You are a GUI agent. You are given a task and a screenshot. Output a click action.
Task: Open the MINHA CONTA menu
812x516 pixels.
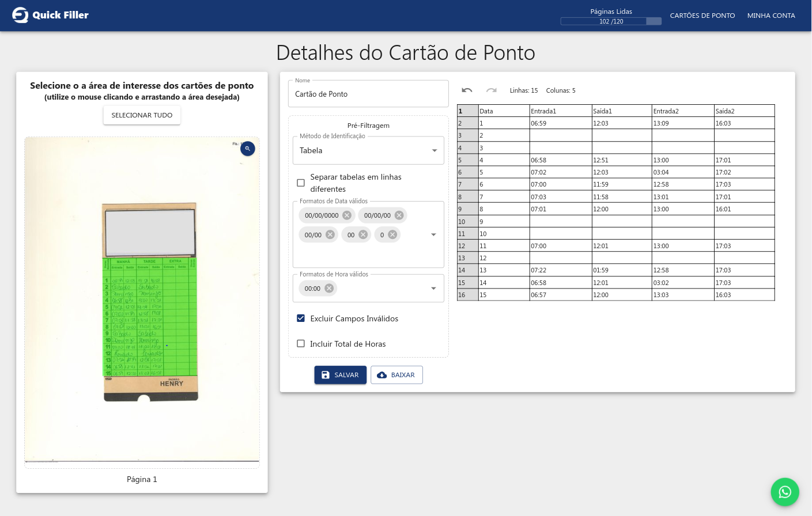[x=771, y=16]
